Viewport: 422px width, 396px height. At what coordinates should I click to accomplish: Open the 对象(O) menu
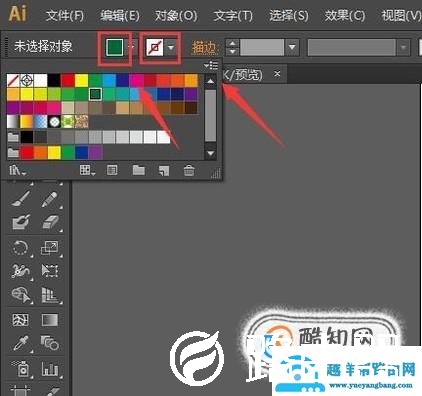176,15
